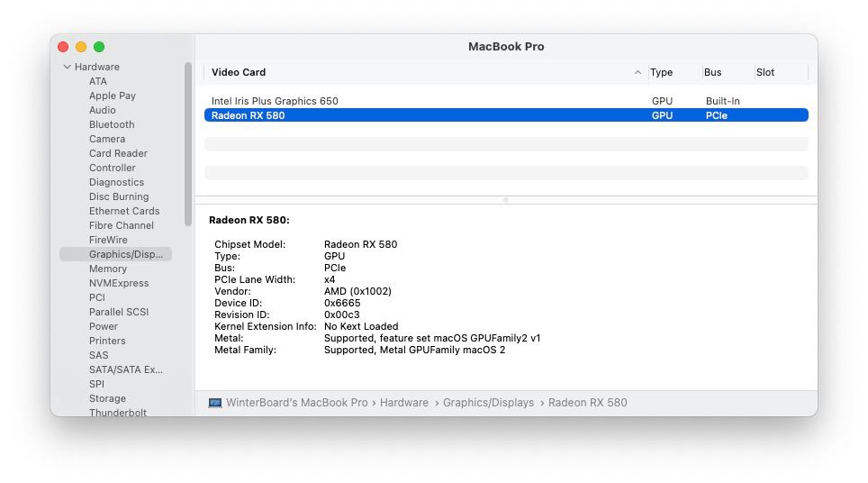
Task: Sort by the Bus column header
Action: click(x=712, y=72)
